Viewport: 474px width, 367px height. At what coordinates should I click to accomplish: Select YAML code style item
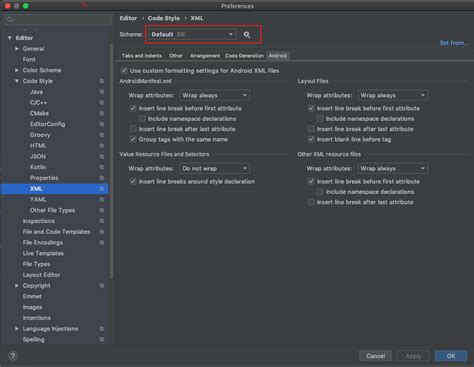coord(38,199)
